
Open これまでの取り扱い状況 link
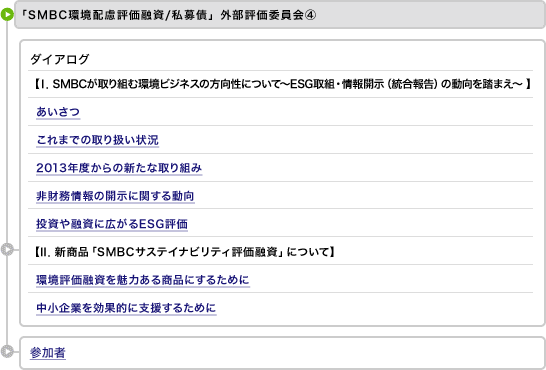click(x=98, y=140)
